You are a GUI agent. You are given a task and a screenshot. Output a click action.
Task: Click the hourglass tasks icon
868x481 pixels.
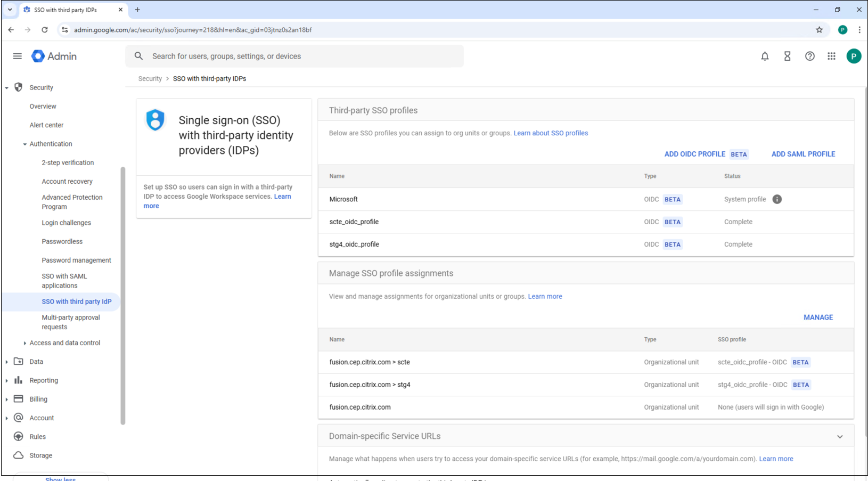point(787,56)
